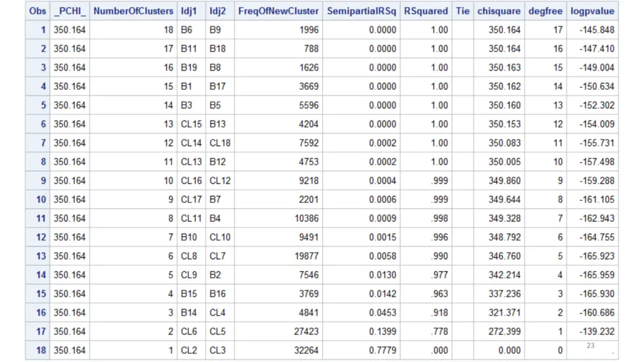
Task: Select frequency value 1996
Action: [x=309, y=30]
